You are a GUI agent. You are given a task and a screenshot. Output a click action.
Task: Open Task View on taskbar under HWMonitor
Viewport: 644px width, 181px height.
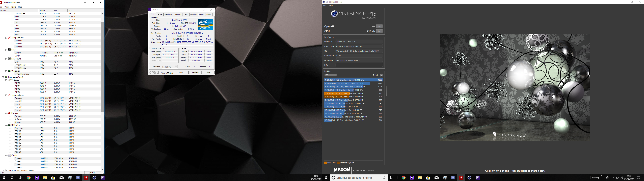20,178
